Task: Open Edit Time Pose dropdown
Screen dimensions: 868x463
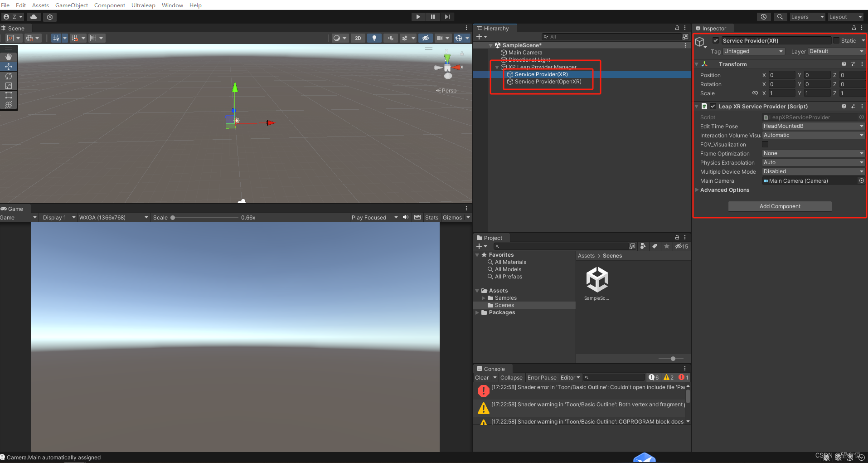Action: click(814, 126)
